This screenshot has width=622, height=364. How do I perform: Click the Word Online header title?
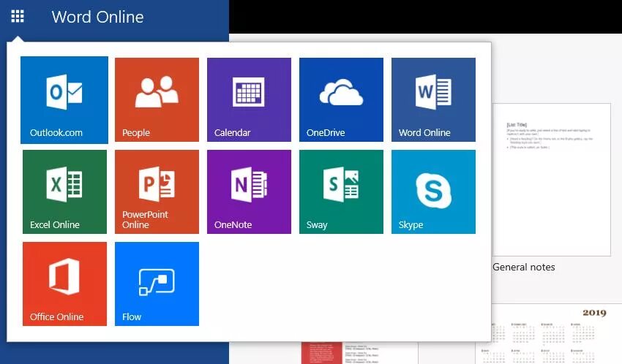click(x=97, y=17)
